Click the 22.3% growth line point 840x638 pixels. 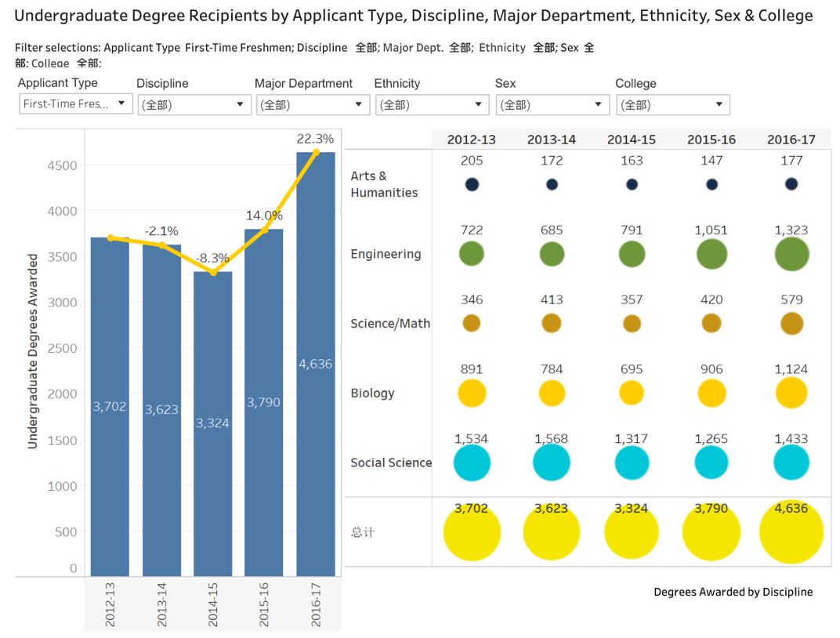click(316, 152)
